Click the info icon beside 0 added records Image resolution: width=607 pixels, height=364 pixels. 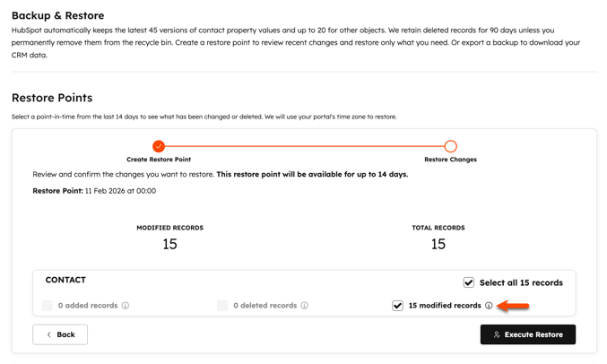[126, 306]
